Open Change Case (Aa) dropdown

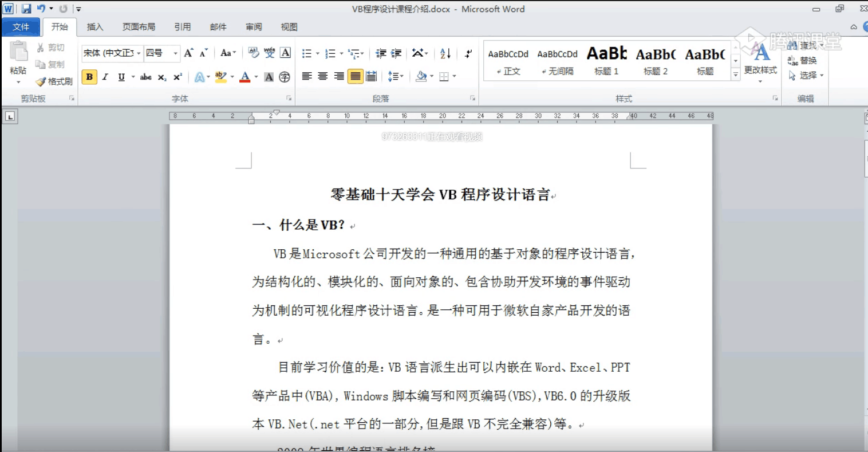[x=228, y=53]
